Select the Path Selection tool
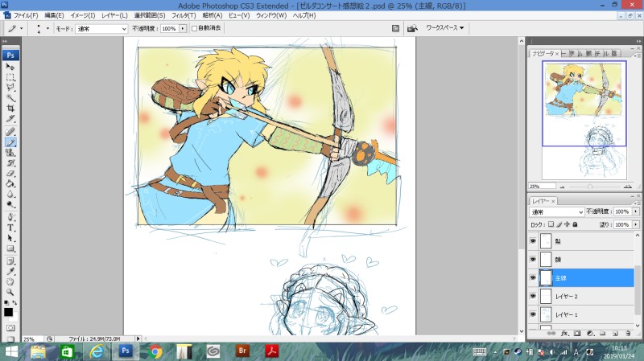644x361 pixels. [x=10, y=238]
